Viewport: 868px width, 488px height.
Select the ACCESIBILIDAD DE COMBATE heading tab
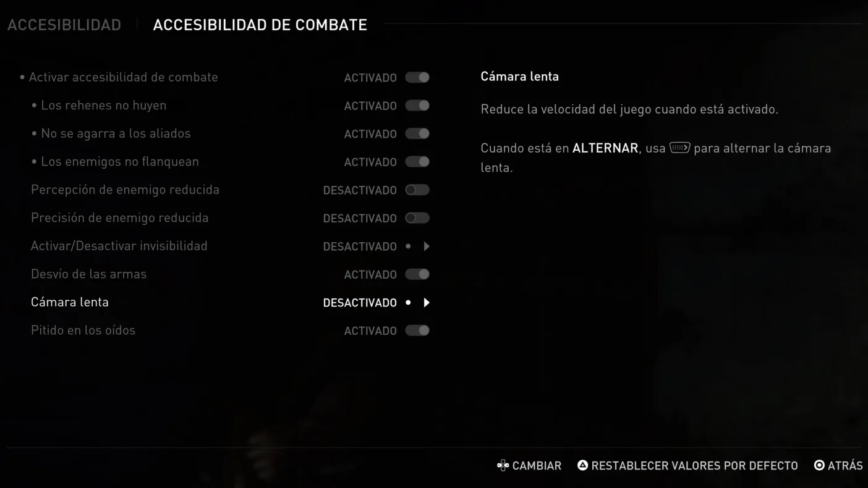[x=260, y=25]
